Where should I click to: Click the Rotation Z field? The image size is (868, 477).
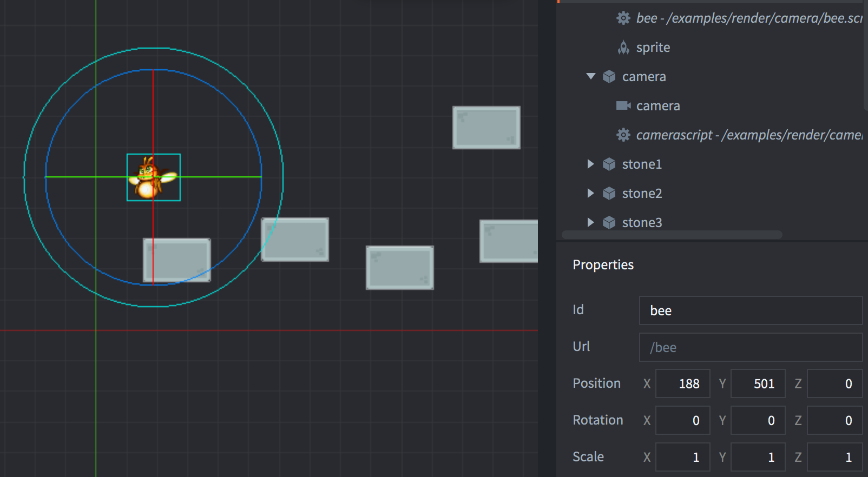coord(834,420)
